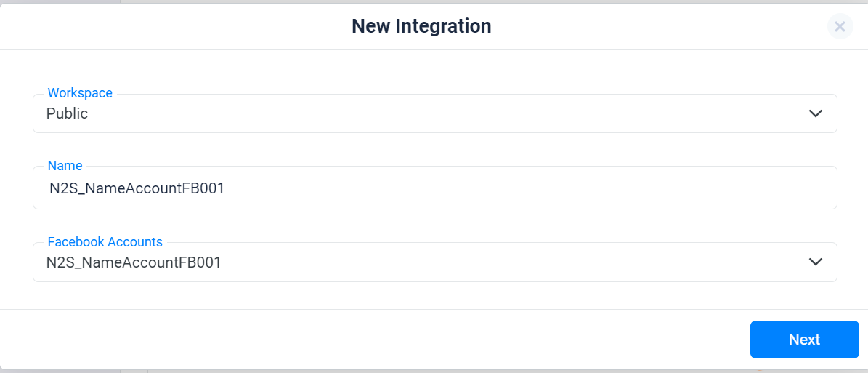Close the New Integration dialog
Screen dimensions: 868x373
(840, 27)
